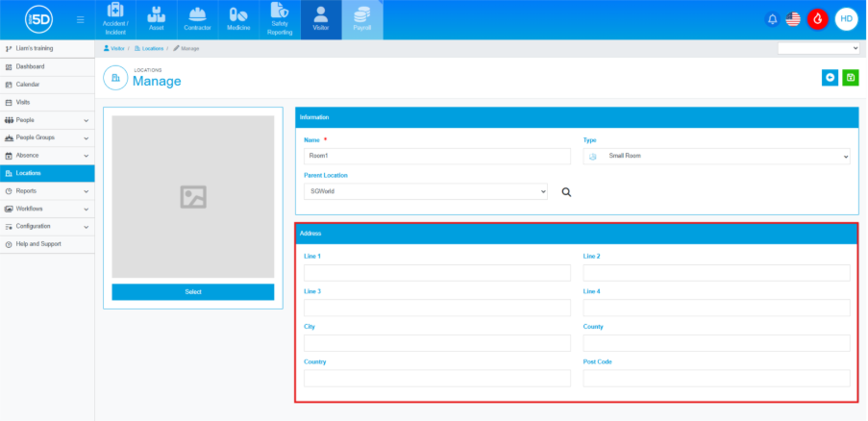Screen dimensions: 868x421
Task: Click the notifications bell icon
Action: 772,19
